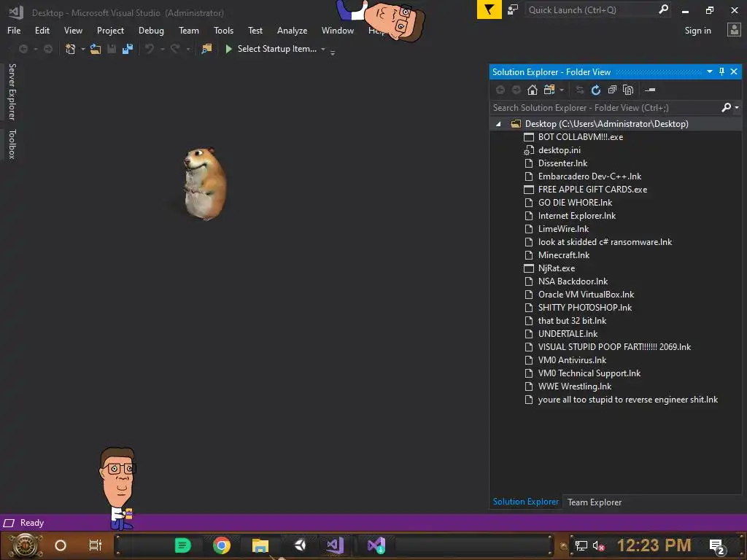The image size is (747, 560).
Task: Select desktop.ini in the file tree
Action: (560, 150)
